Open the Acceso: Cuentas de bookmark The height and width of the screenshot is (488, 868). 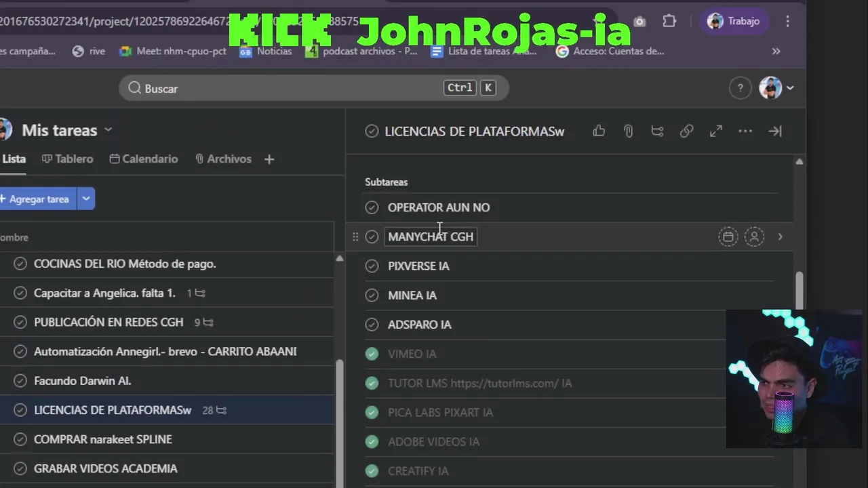(x=610, y=51)
